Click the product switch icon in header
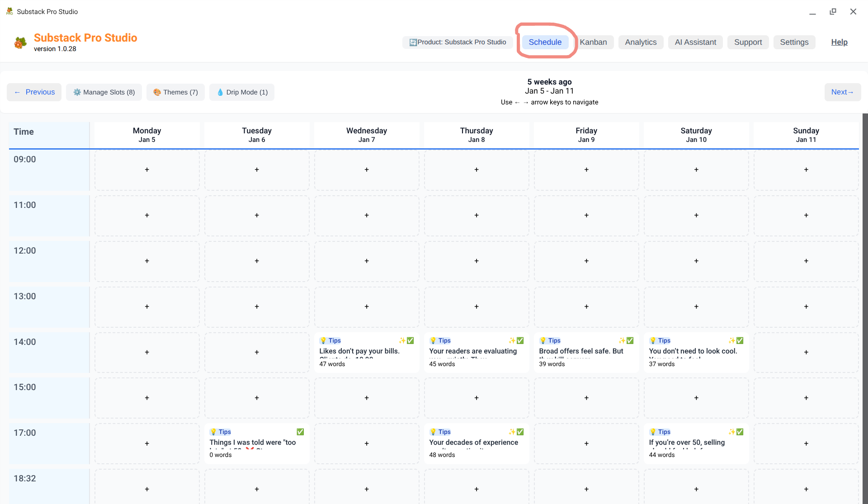 (413, 42)
